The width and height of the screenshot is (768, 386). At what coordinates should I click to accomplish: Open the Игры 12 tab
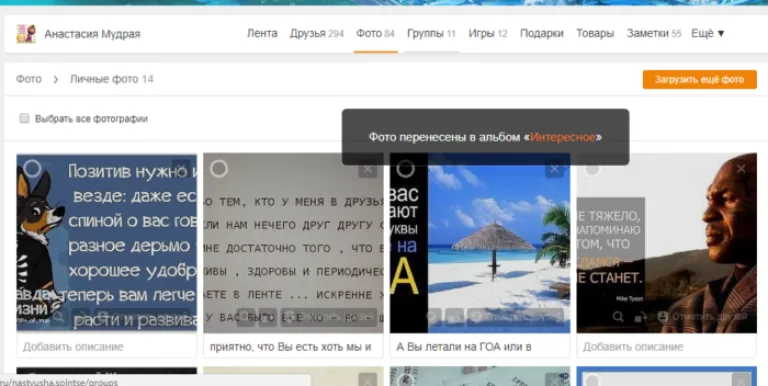[488, 33]
